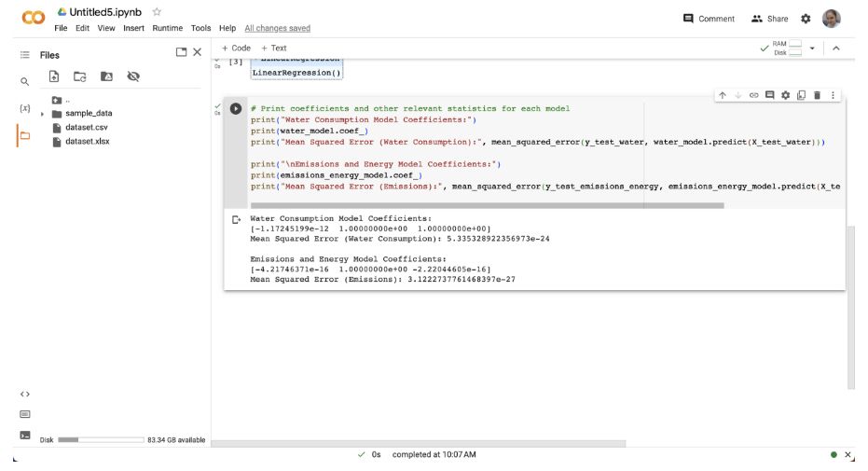The width and height of the screenshot is (868, 471).
Task: Star the Untitled5.ipynb notebook
Action: 157,11
